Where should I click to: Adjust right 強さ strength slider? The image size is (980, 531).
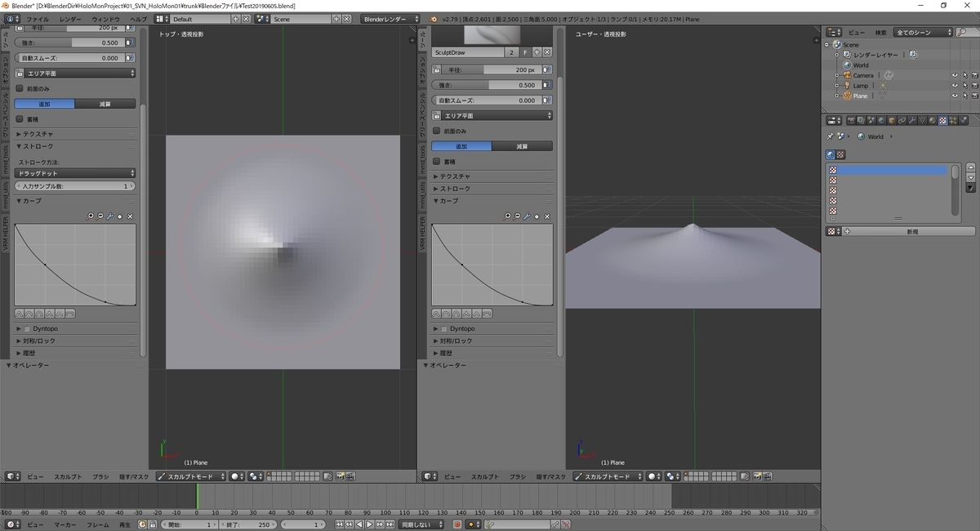pos(485,85)
